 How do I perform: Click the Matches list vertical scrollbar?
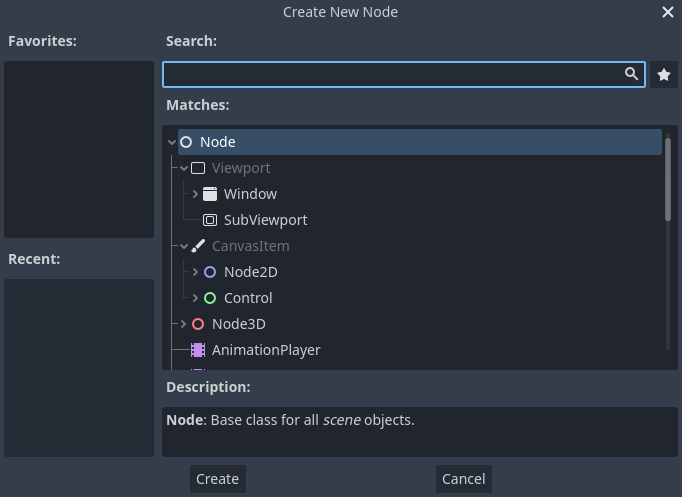coord(668,178)
